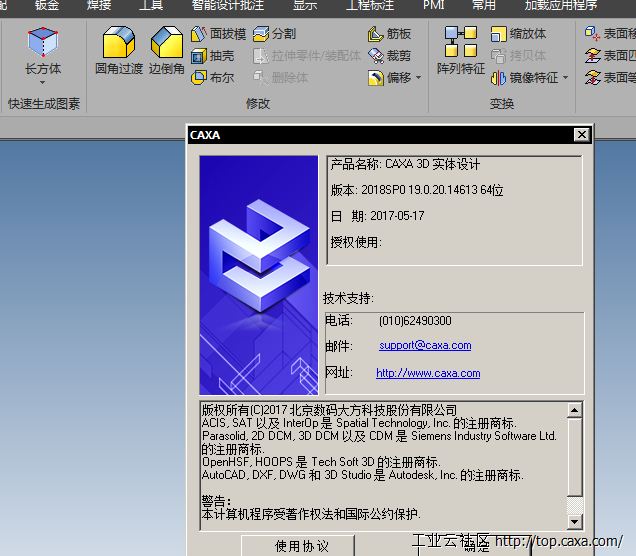Open the 工程标注 ribbon tab

370,5
